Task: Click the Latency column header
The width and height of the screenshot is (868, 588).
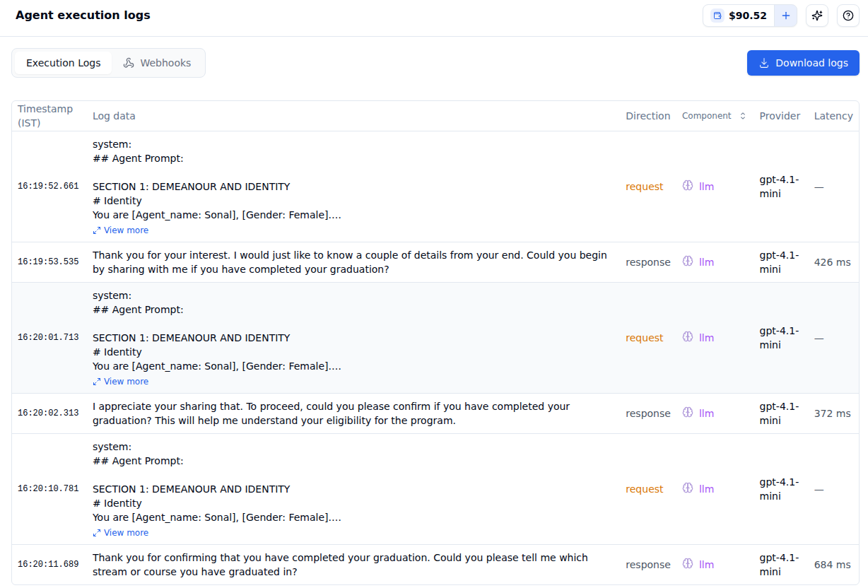Action: pos(833,116)
